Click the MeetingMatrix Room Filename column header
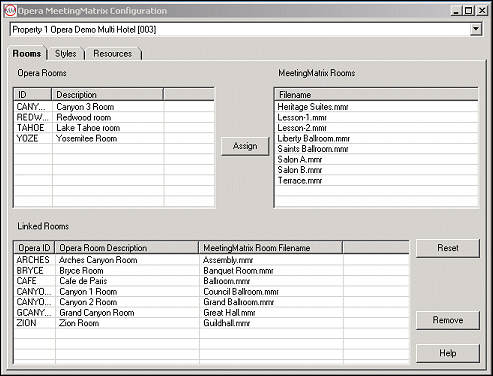Screen dimensions: 493x376 click(x=271, y=248)
